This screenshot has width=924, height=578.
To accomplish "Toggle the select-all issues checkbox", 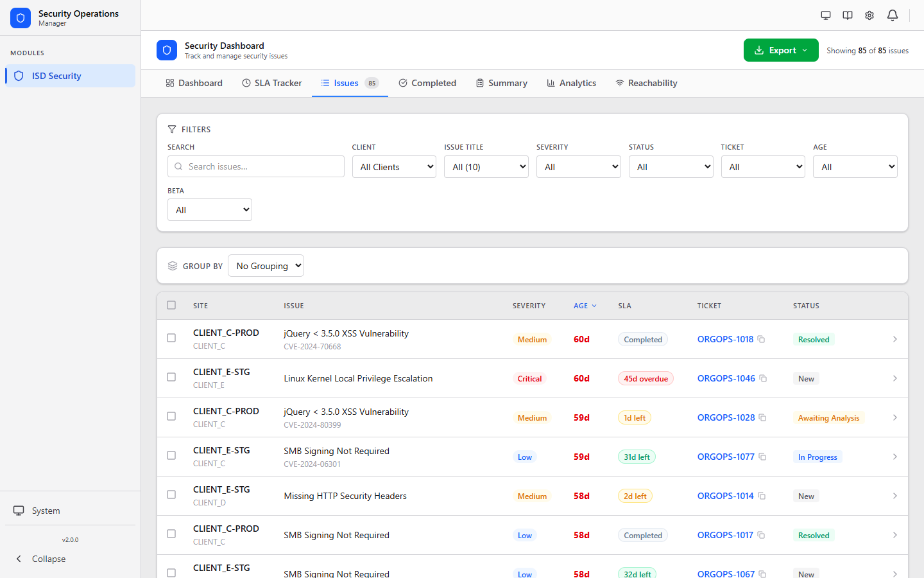I will tap(171, 305).
